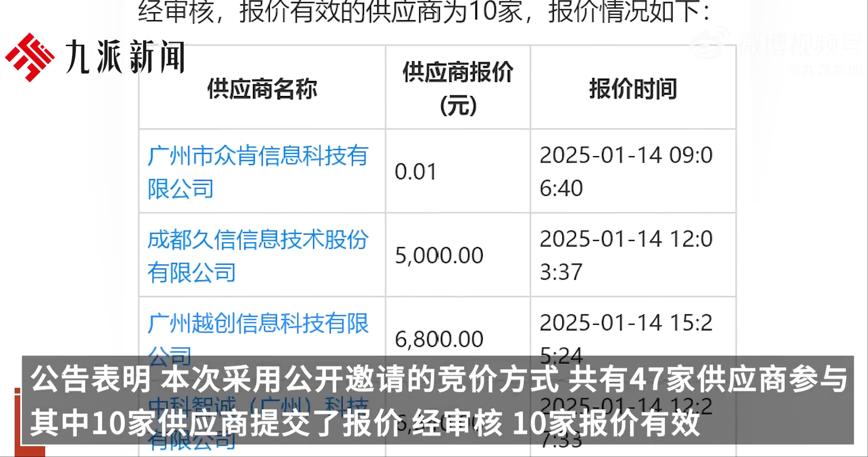Click the 报价时间 column header
The image size is (868, 457).
coord(633,88)
